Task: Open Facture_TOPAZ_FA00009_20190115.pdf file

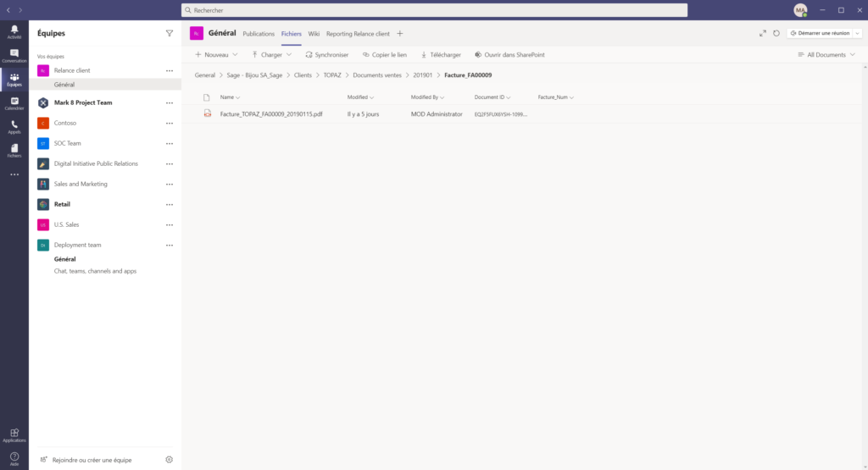Action: tap(271, 113)
